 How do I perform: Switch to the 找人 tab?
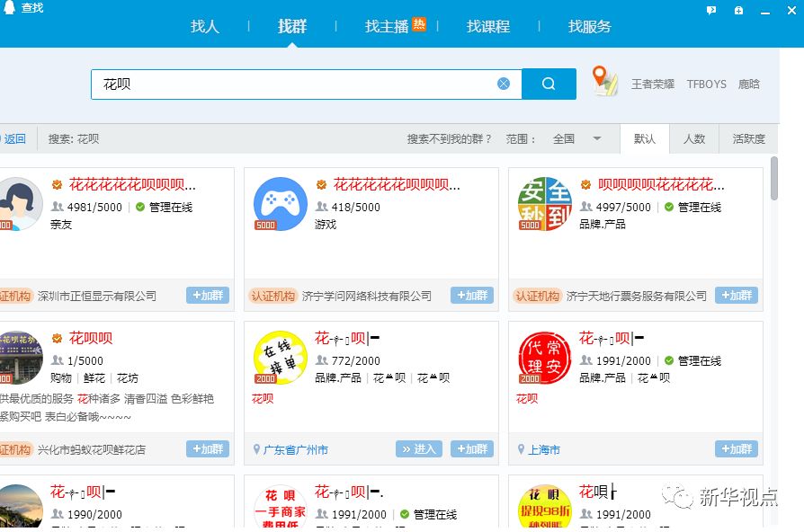(205, 27)
